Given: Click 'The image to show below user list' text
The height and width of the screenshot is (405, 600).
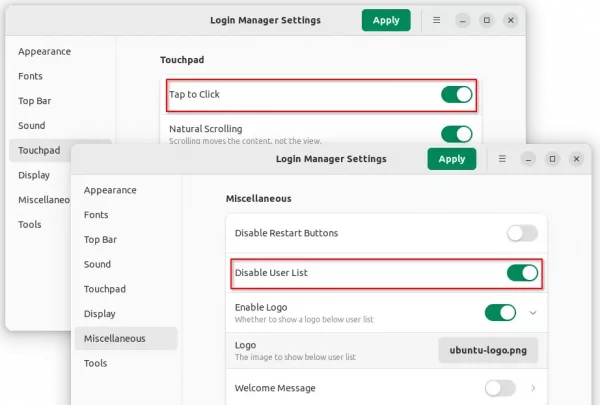Looking at the screenshot, I should click(295, 357).
